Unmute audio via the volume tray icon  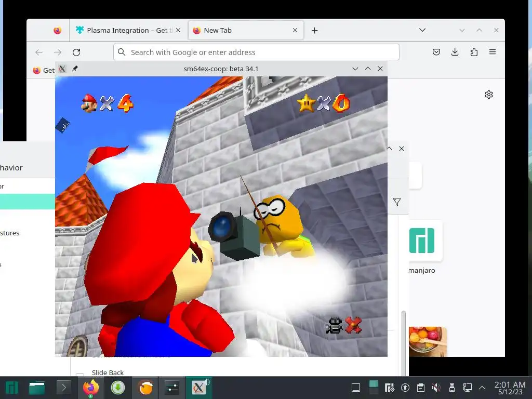click(436, 388)
